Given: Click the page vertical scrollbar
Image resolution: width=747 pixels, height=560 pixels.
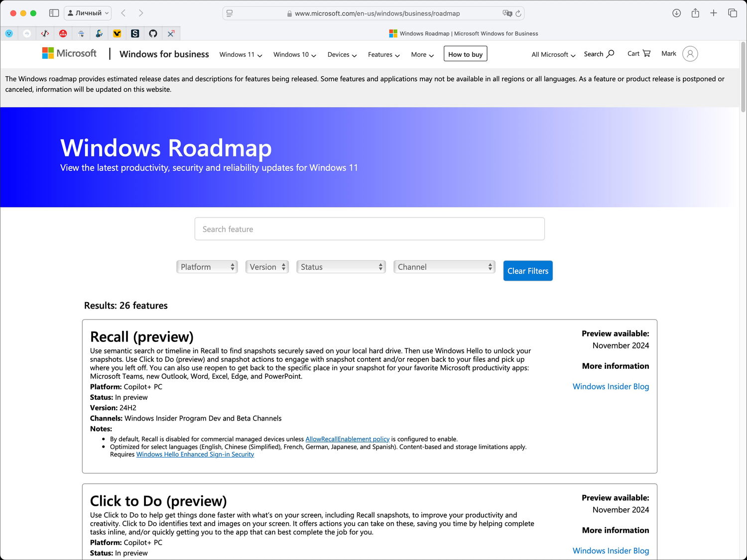Looking at the screenshot, I should click(744, 77).
